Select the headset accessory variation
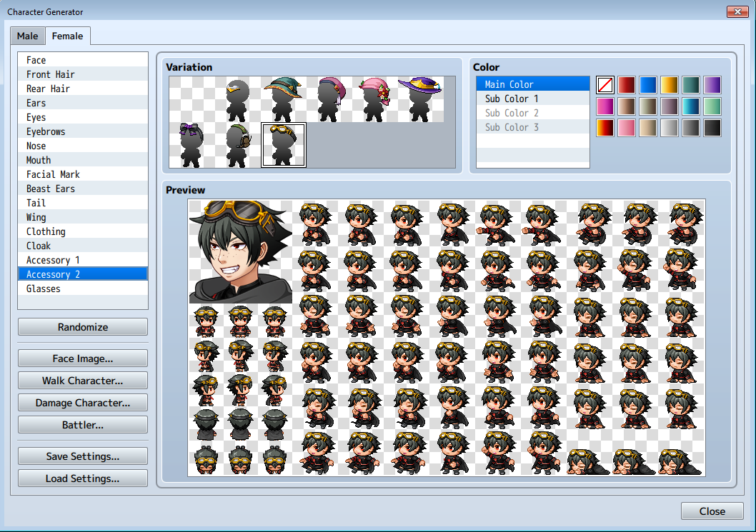756x532 pixels. (x=238, y=145)
